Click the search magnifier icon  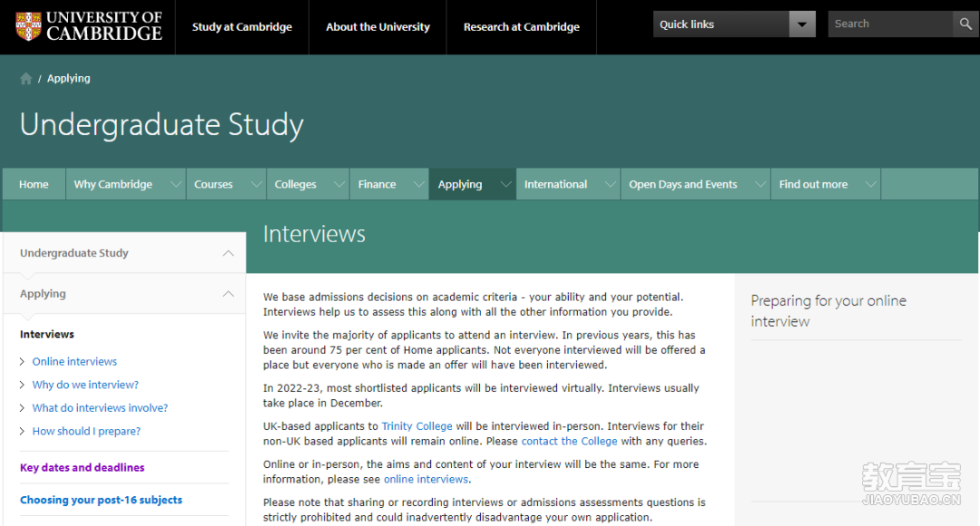[x=965, y=24]
